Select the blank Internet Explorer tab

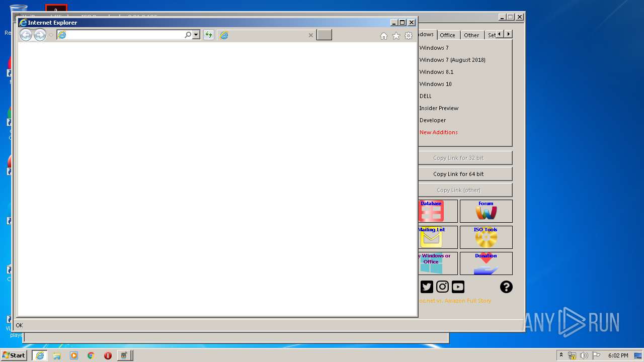[267, 35]
